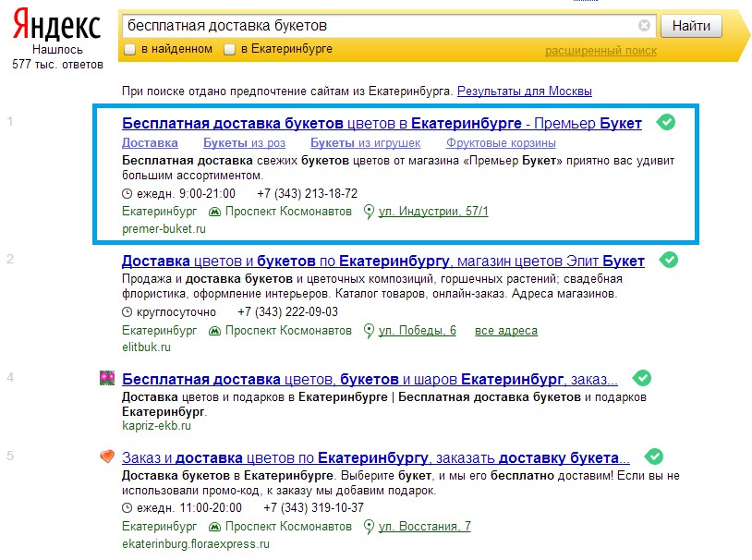Viewport: 752px width, 560px height.
Task: Click the metro icon in the elitbuk.ru result
Action: (x=214, y=331)
